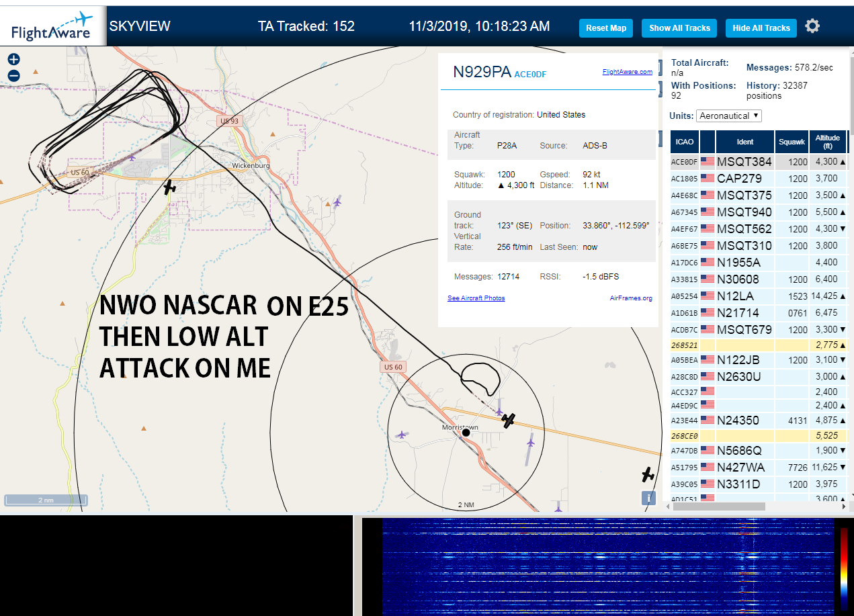
Task: Select the MSQT940 aircraft row
Action: [759, 212]
